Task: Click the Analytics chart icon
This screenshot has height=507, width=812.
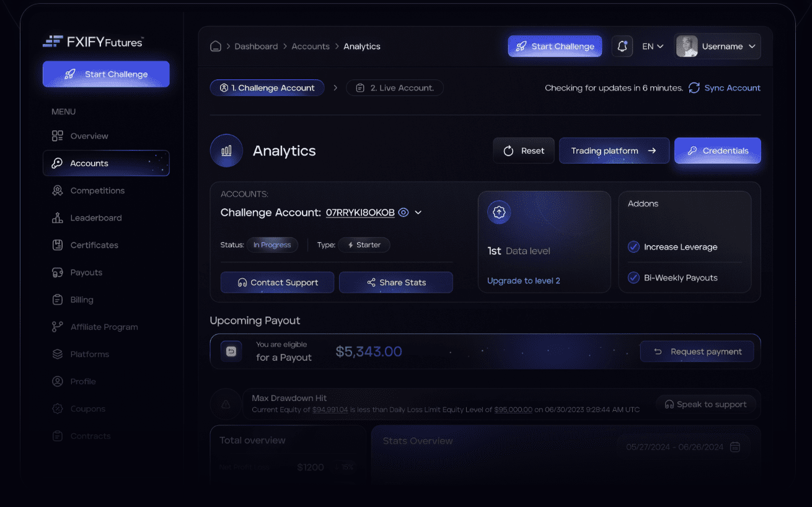Action: click(x=226, y=151)
